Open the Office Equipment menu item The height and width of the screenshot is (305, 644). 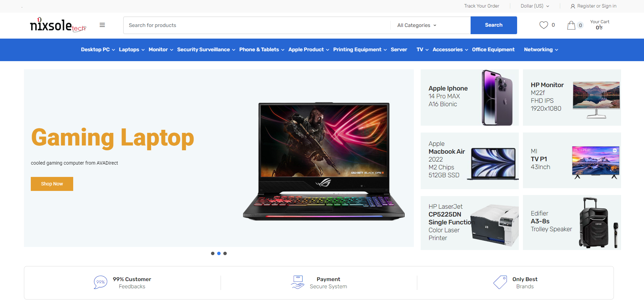493,50
